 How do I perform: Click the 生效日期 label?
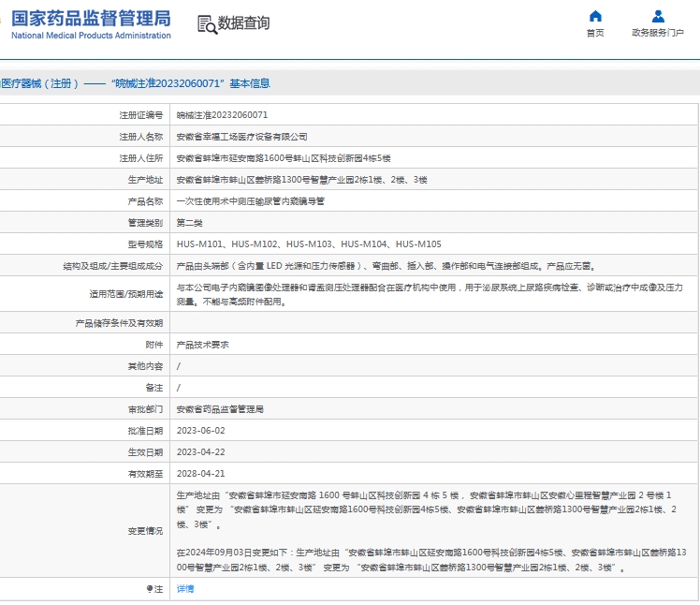(x=146, y=452)
